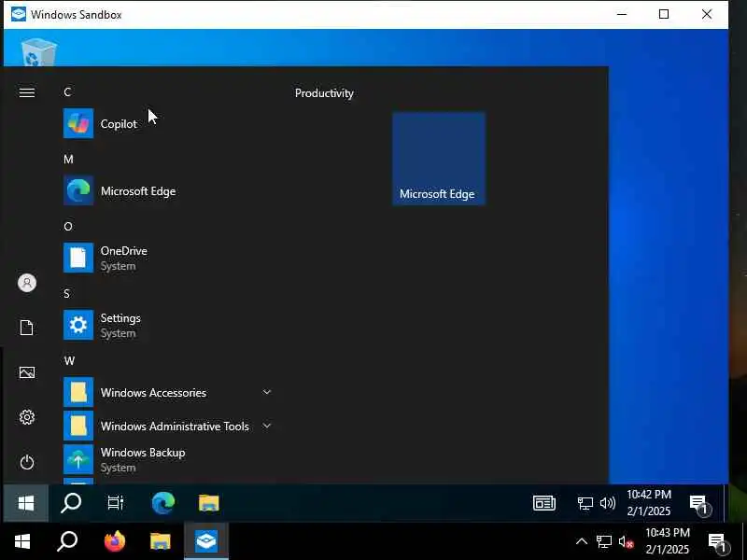Click the Windows Sandbox title bar icon

19,14
